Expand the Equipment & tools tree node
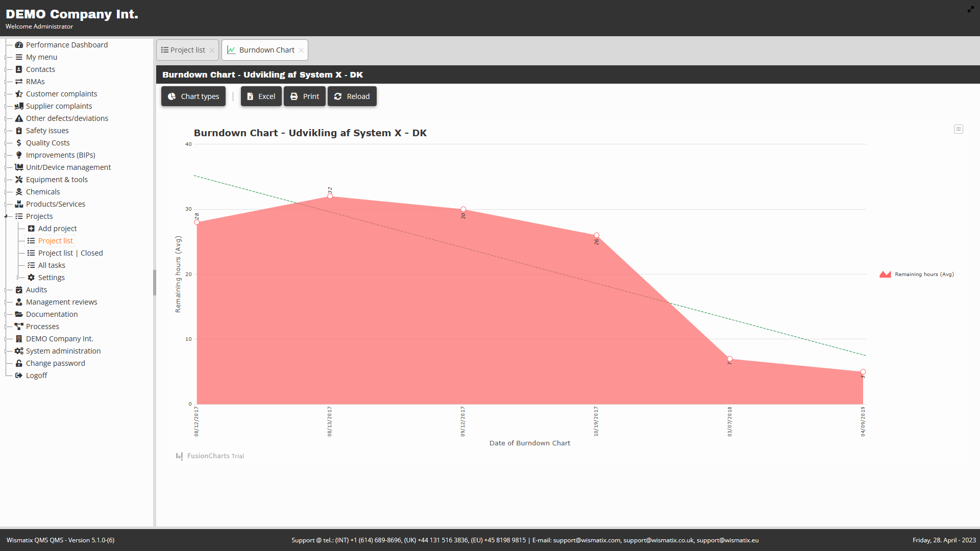980x551 pixels. pos(6,180)
